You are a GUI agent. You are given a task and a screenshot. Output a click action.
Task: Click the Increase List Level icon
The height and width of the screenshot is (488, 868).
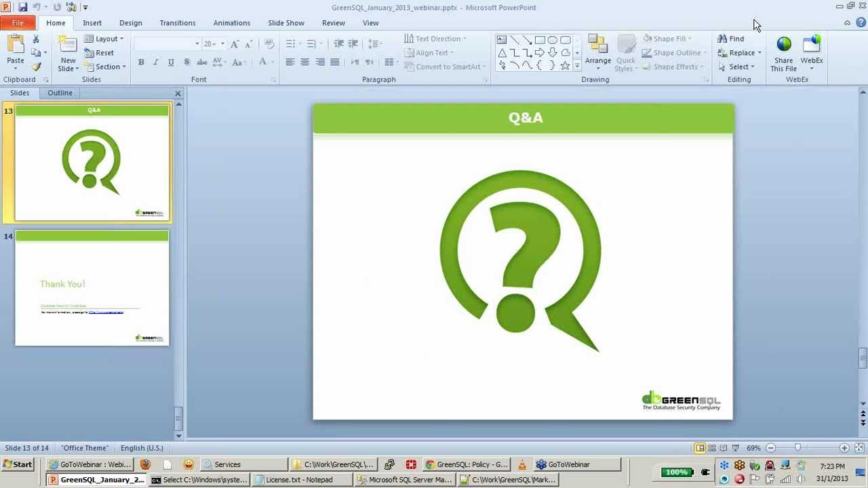[x=353, y=43]
